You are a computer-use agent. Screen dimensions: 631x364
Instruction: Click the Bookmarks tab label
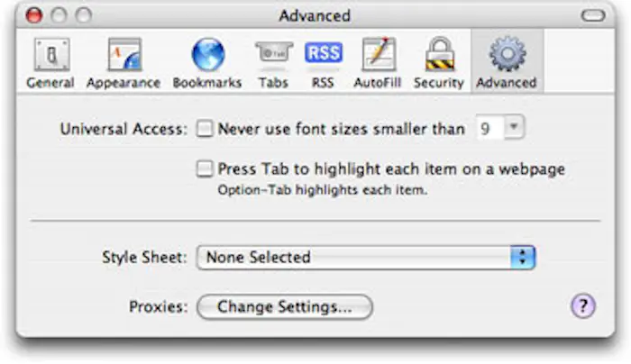[207, 83]
